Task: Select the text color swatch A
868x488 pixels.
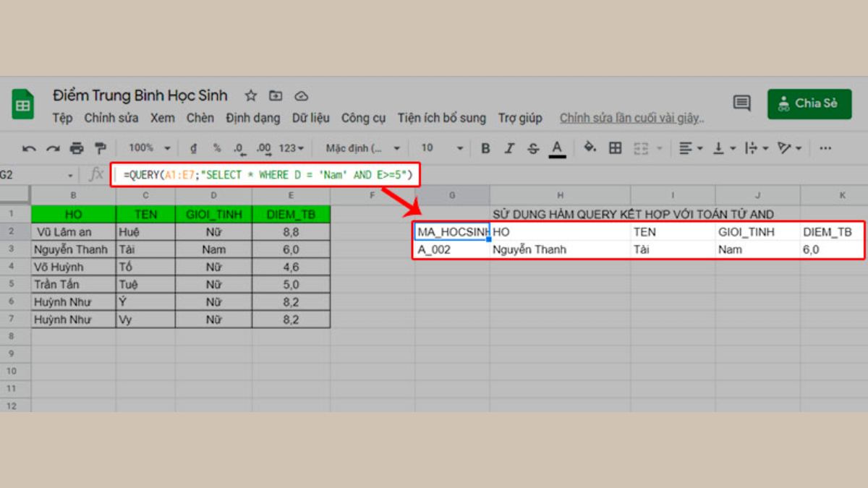Action: [x=556, y=147]
